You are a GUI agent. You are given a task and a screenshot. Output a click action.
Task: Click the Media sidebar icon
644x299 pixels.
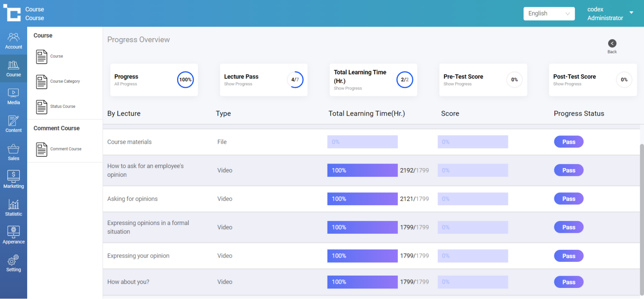pyautogui.click(x=13, y=96)
